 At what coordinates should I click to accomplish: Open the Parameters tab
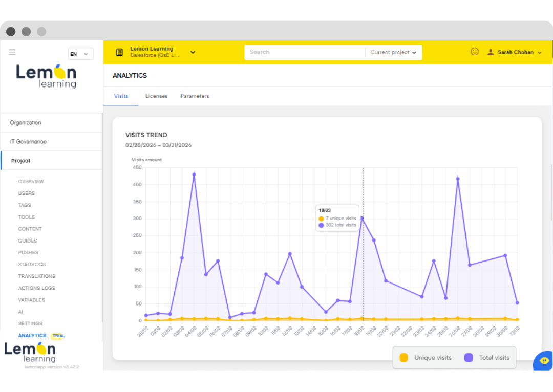click(195, 96)
